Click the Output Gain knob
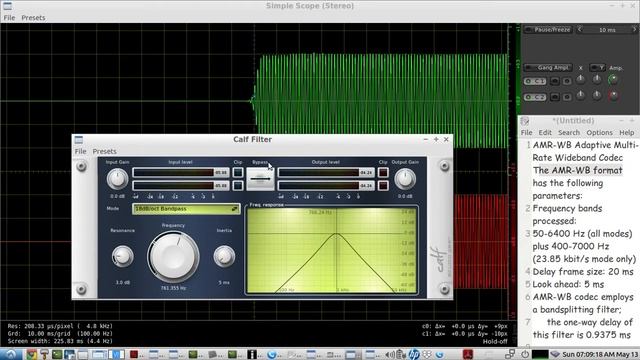Screen dimensions: 640x360 pos(405,179)
